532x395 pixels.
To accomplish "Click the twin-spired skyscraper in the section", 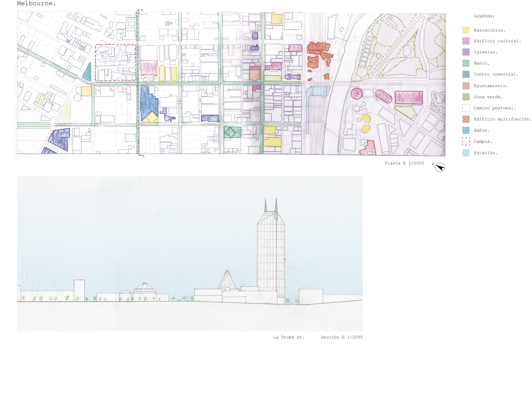I will (x=271, y=251).
